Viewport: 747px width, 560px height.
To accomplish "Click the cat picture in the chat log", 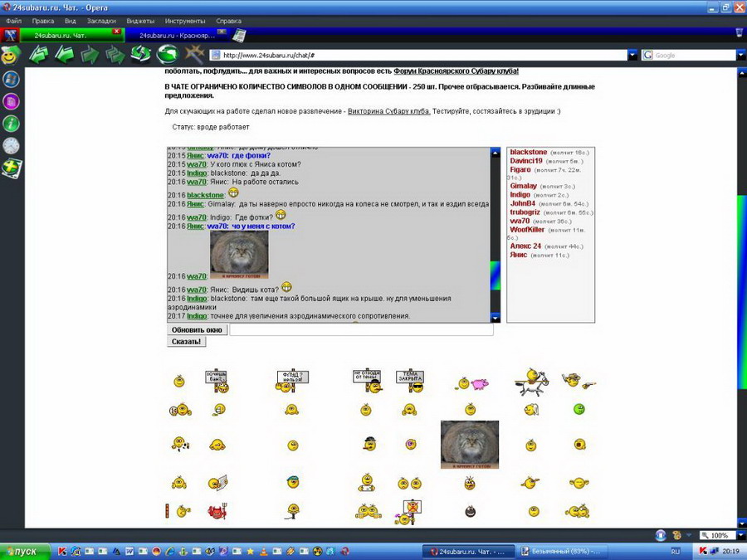I will [239, 255].
